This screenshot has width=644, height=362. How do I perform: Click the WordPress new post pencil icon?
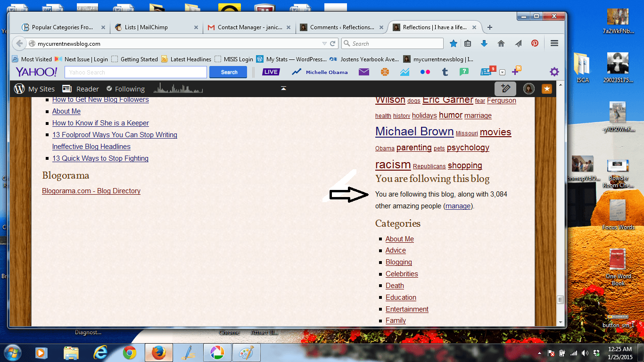tap(505, 89)
